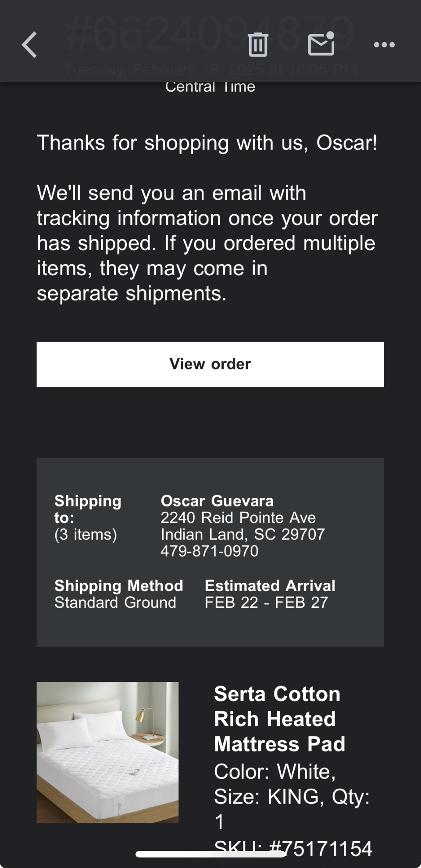This screenshot has width=421, height=868.
Task: Delete this email with the trash icon
Action: [x=258, y=45]
